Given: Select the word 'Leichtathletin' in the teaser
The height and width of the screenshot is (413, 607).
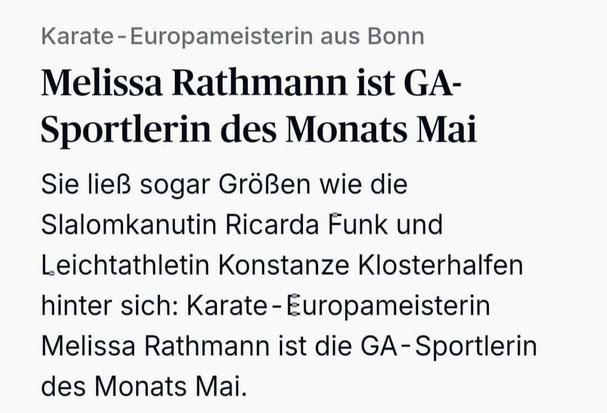Looking at the screenshot, I should (125, 266).
